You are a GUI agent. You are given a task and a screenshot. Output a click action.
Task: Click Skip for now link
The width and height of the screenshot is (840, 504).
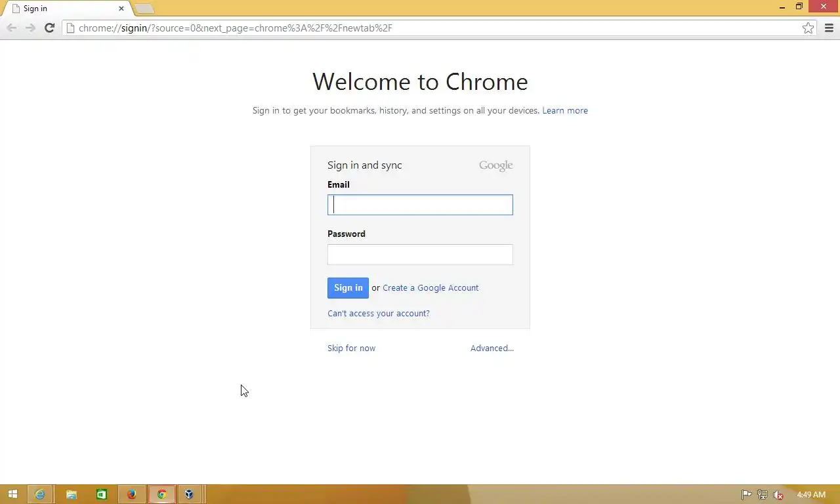351,348
